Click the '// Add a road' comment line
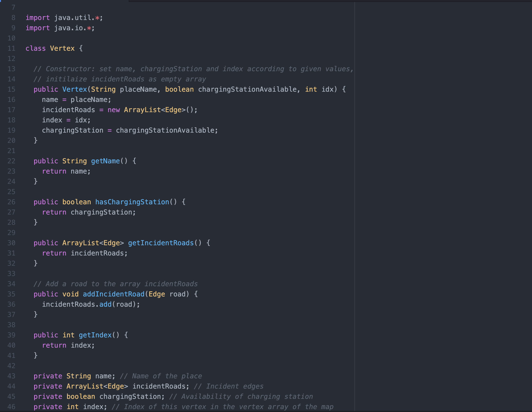 click(116, 284)
